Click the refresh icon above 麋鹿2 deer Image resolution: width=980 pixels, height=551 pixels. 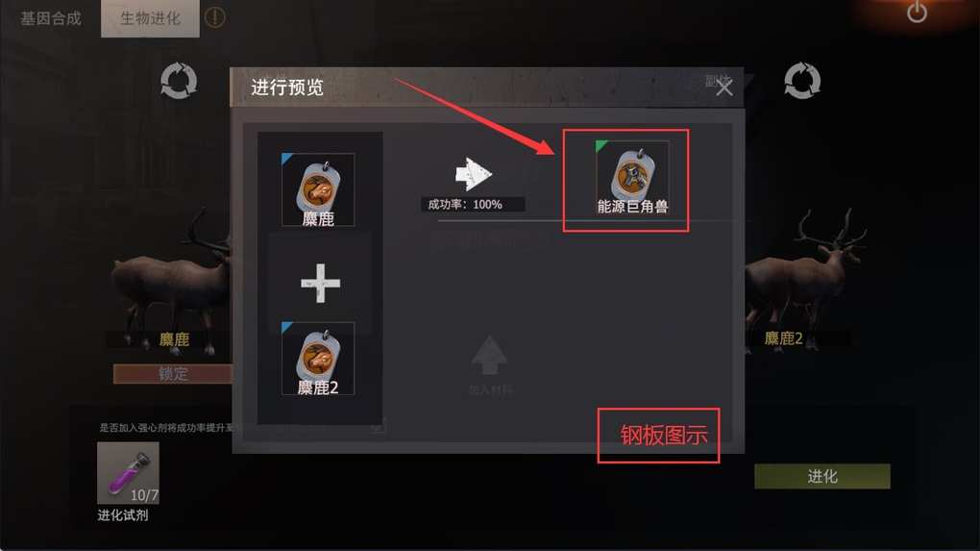coord(802,81)
